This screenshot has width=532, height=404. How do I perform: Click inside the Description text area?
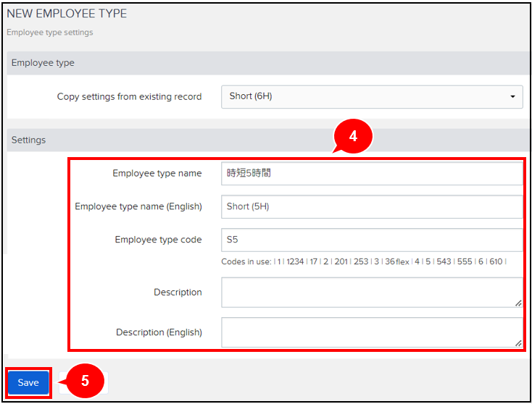tap(371, 293)
